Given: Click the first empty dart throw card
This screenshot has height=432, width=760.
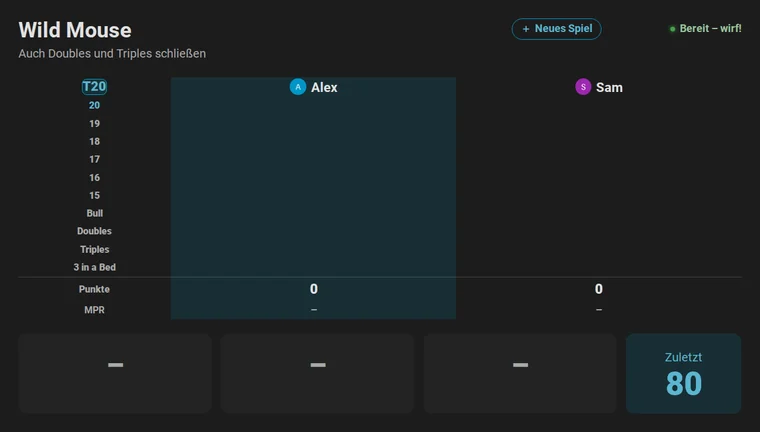Looking at the screenshot, I should (x=115, y=373).
